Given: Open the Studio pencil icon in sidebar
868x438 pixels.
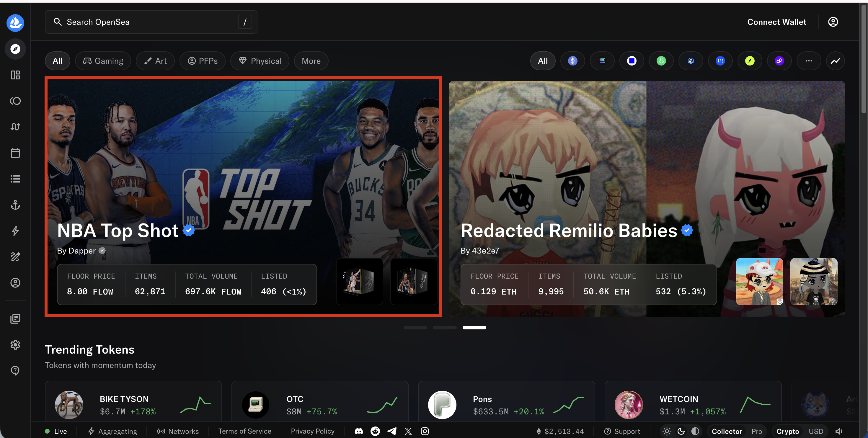Looking at the screenshot, I should [x=15, y=257].
